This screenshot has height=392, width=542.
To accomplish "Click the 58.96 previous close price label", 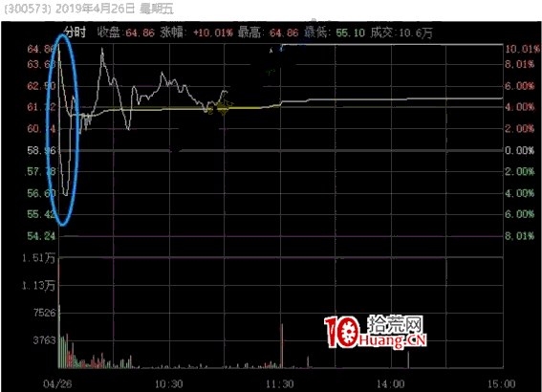I will [x=41, y=150].
